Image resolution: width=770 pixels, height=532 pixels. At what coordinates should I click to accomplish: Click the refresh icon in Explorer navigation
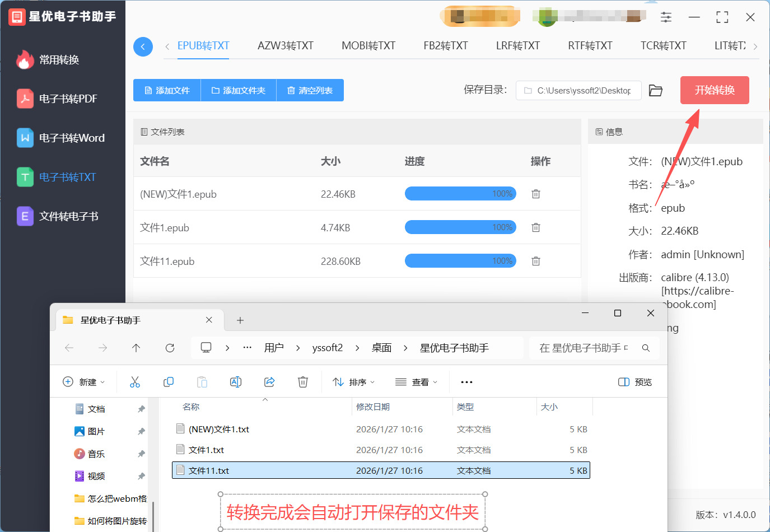click(x=170, y=348)
